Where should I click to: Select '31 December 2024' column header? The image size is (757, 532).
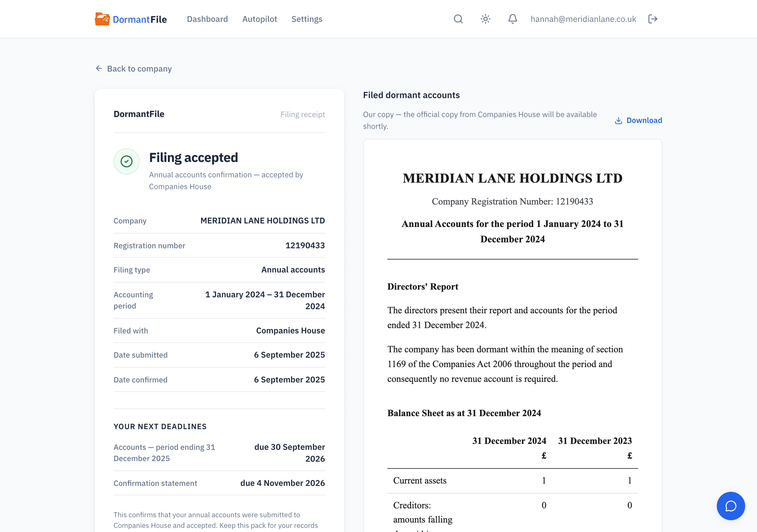point(509,441)
